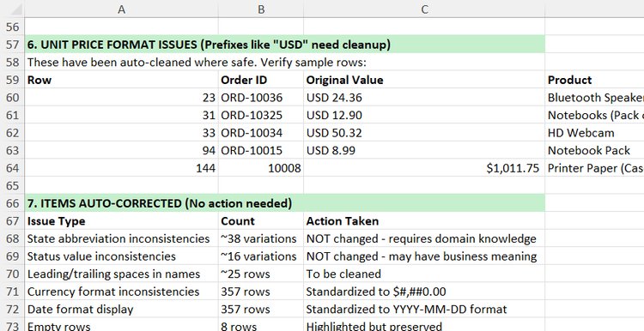Click the 'Original Value' header cell
The height and width of the screenshot is (331, 644).
tap(425, 80)
